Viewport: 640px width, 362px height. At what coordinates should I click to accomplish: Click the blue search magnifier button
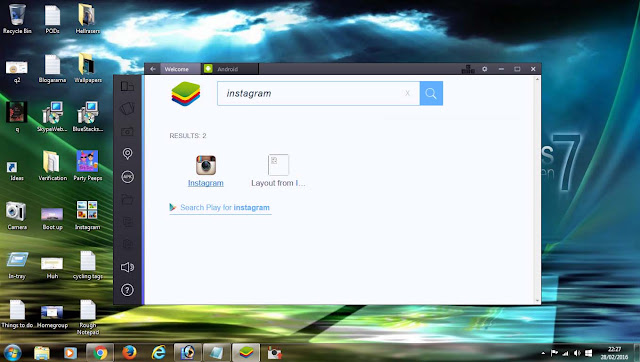tap(431, 93)
